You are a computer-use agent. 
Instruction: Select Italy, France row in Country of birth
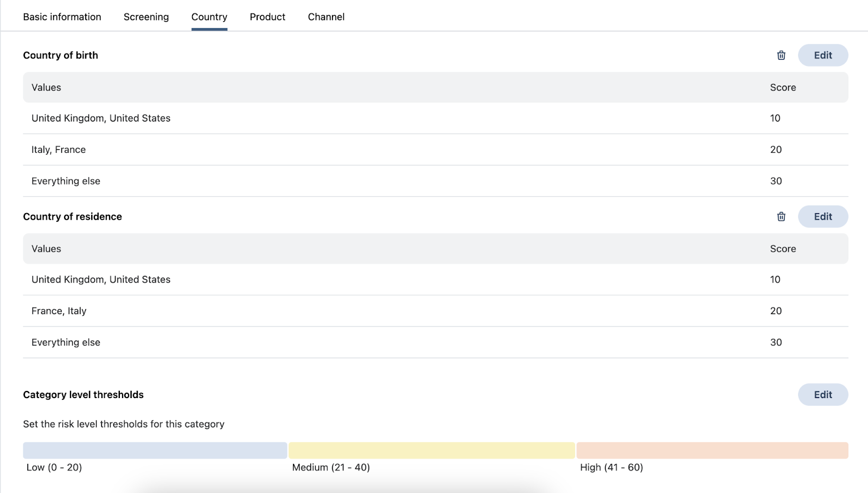(59, 150)
